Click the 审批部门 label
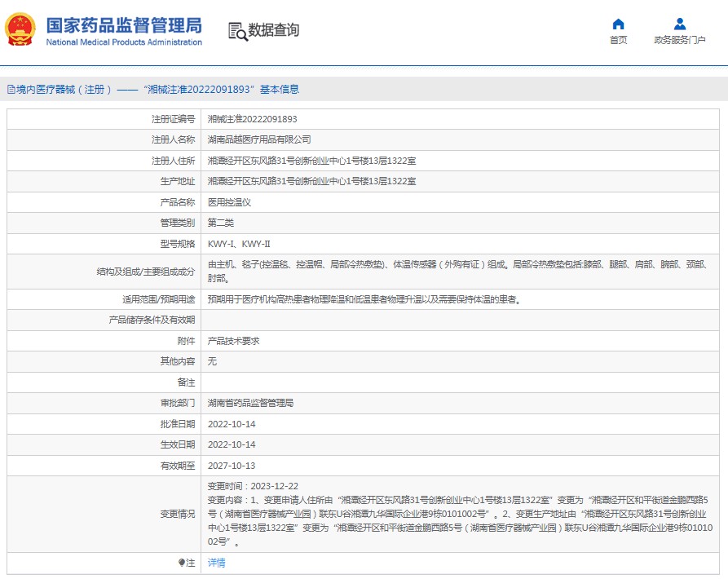Image resolution: width=728 pixels, height=579 pixels. pos(178,403)
